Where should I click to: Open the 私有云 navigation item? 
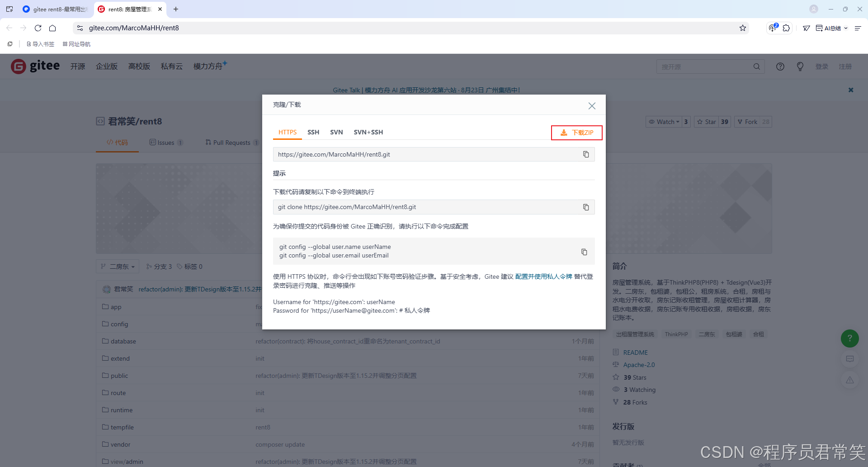pos(172,67)
